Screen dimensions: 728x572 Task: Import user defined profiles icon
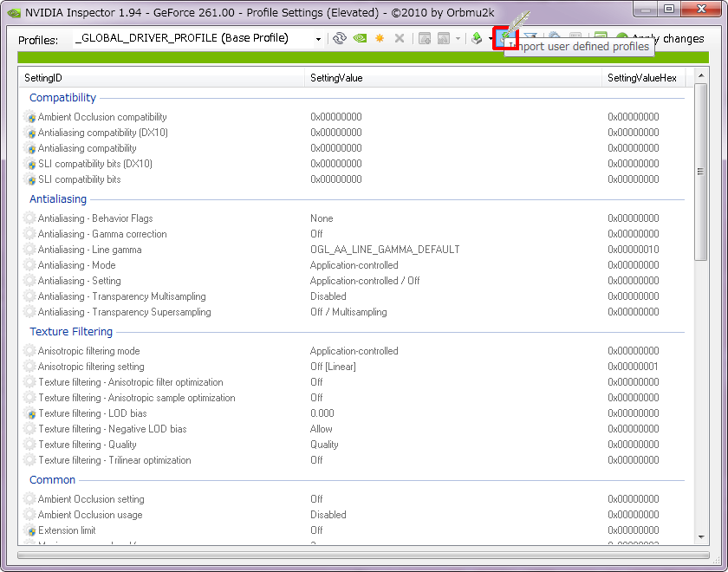(x=505, y=38)
